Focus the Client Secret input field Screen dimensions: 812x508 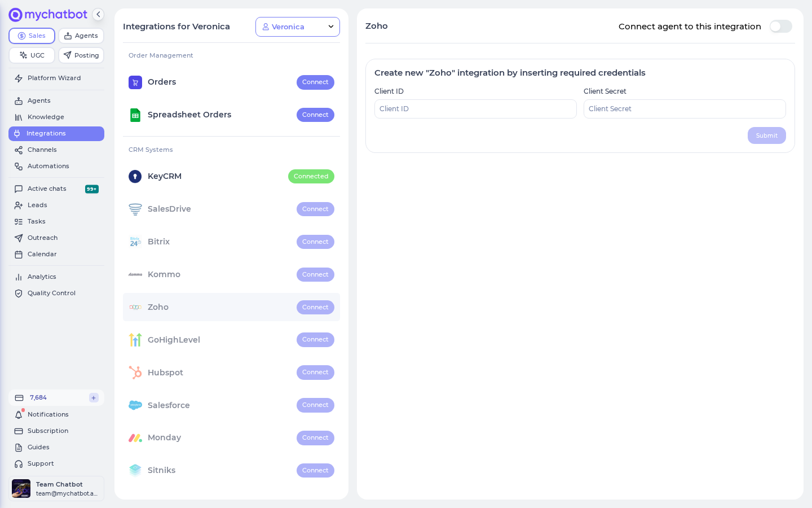685,109
